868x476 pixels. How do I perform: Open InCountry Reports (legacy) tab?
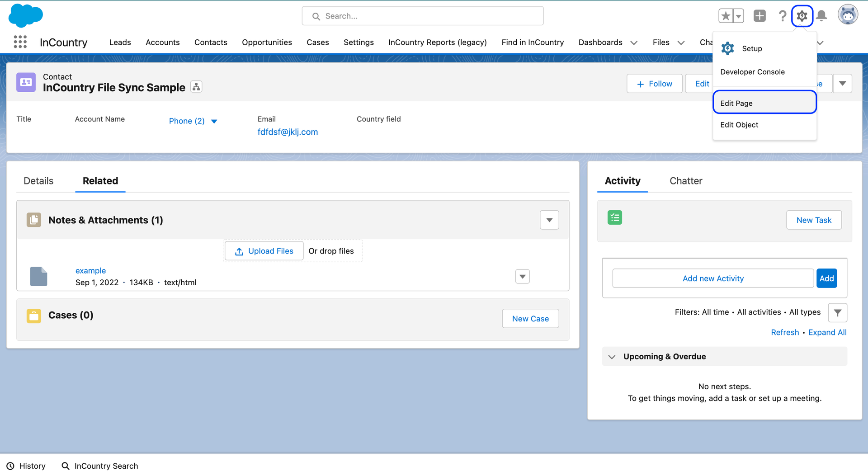tap(438, 42)
